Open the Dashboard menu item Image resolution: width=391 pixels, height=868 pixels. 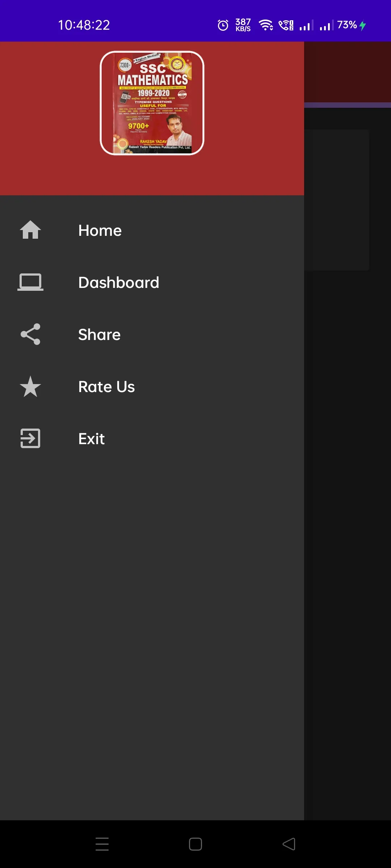click(152, 282)
